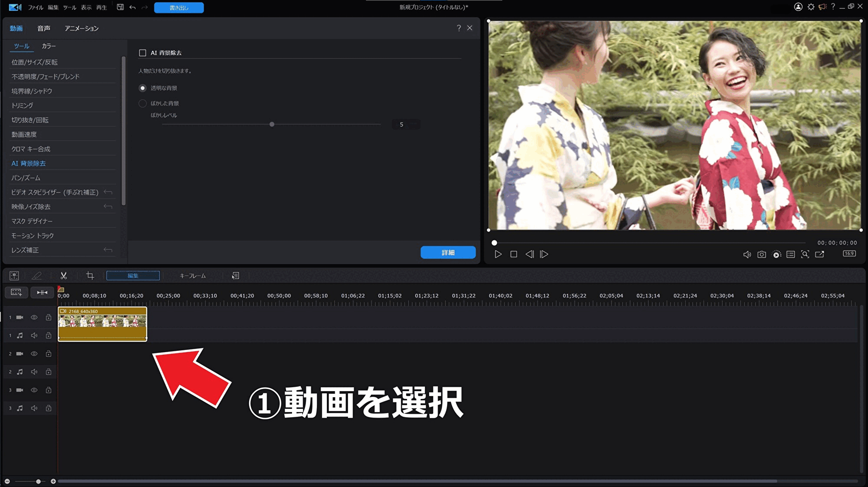This screenshot has width=868, height=487.
Task: Enable the AI 背景除去 checkbox
Action: click(142, 53)
